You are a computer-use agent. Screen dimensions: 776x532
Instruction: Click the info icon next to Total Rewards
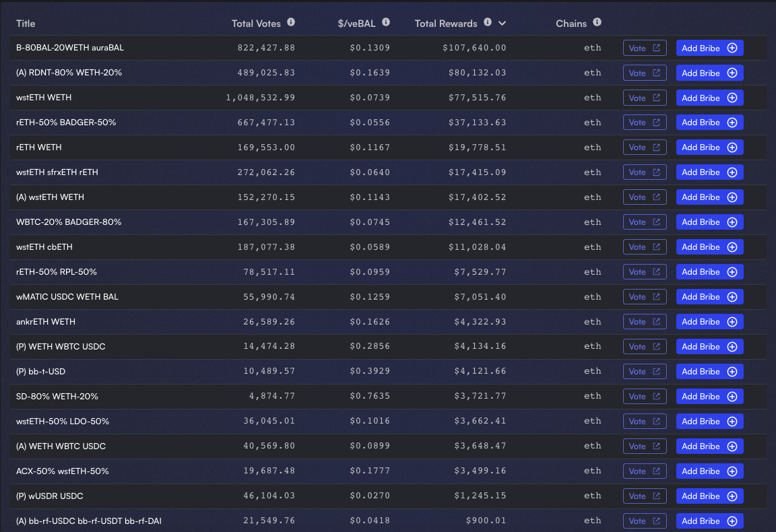tap(488, 22)
